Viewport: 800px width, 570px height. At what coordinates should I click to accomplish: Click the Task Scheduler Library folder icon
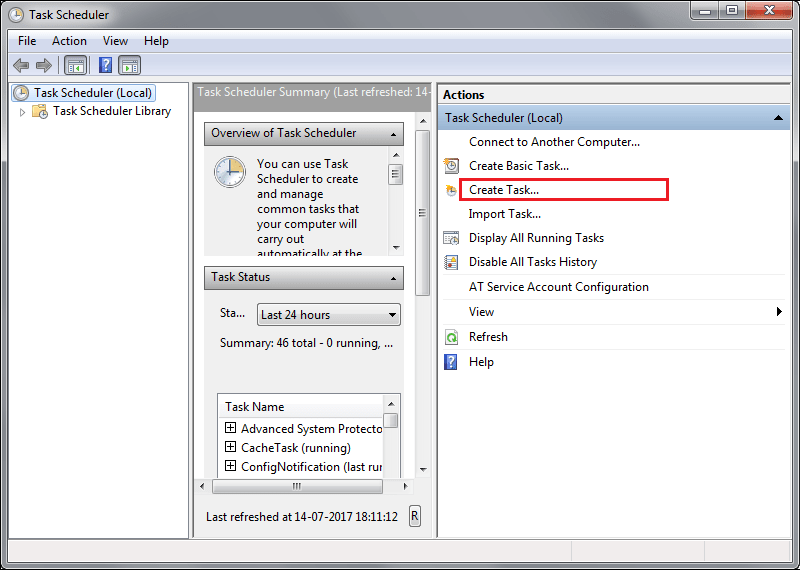pyautogui.click(x=40, y=111)
